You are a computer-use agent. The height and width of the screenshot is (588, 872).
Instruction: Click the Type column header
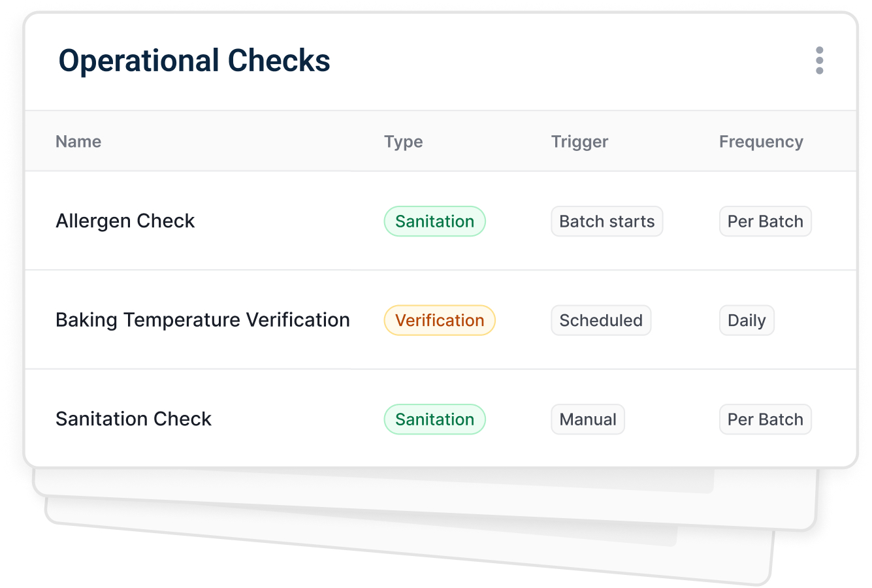point(403,142)
